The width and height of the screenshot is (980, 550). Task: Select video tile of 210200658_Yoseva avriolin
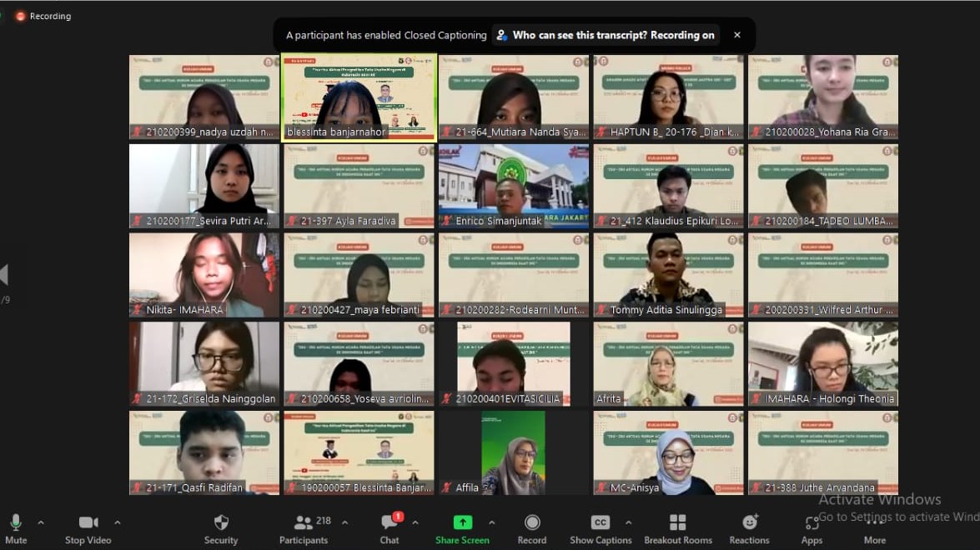[359, 364]
